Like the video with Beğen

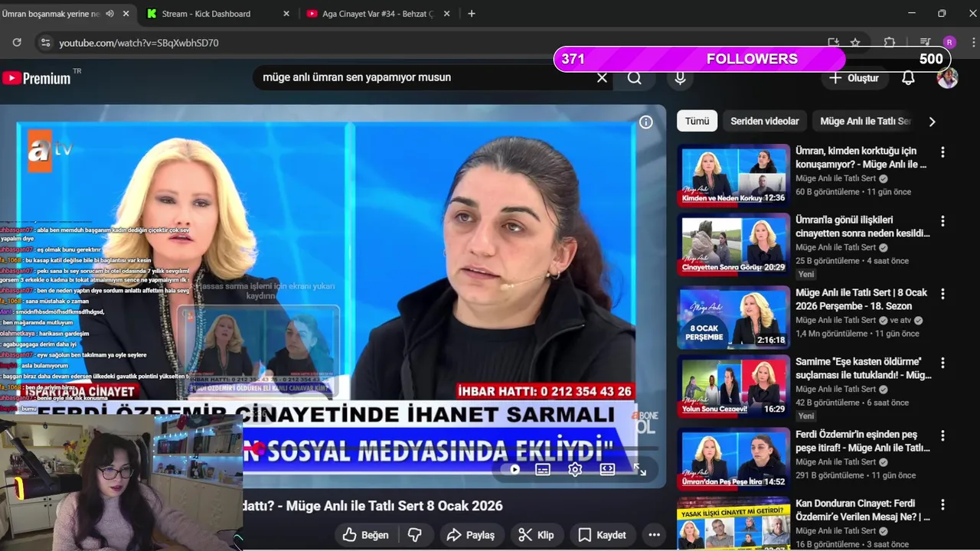[x=366, y=535]
